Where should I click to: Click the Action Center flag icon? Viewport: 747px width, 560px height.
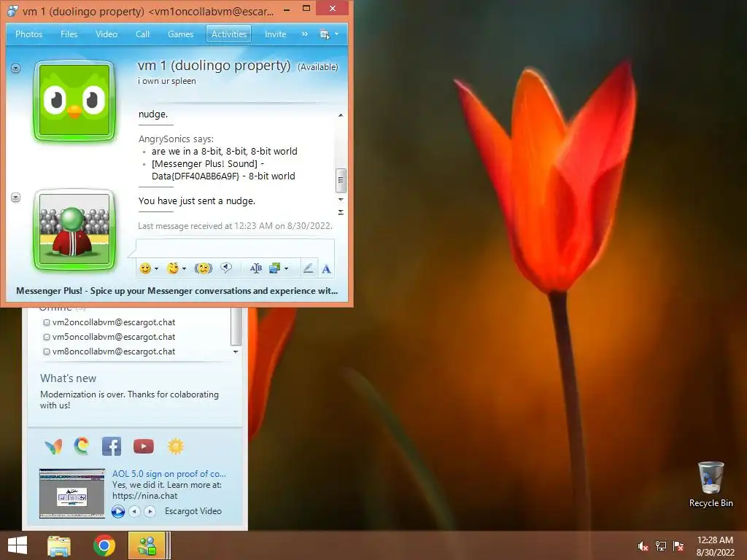point(678,546)
